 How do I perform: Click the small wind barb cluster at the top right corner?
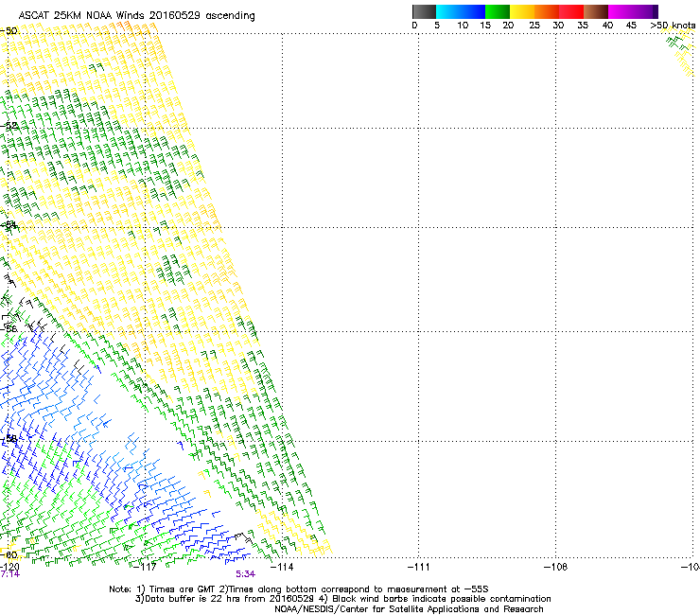(680, 51)
